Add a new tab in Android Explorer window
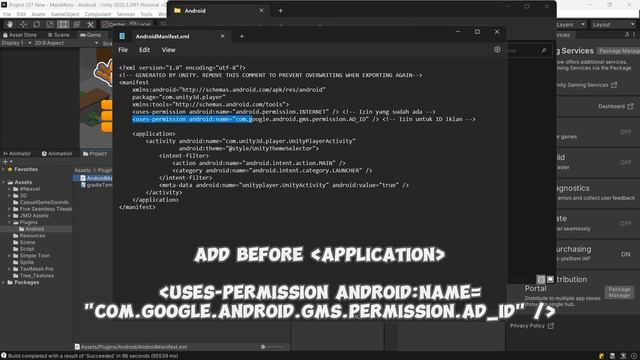Screen dimensions: 640x360 pyautogui.click(x=280, y=11)
